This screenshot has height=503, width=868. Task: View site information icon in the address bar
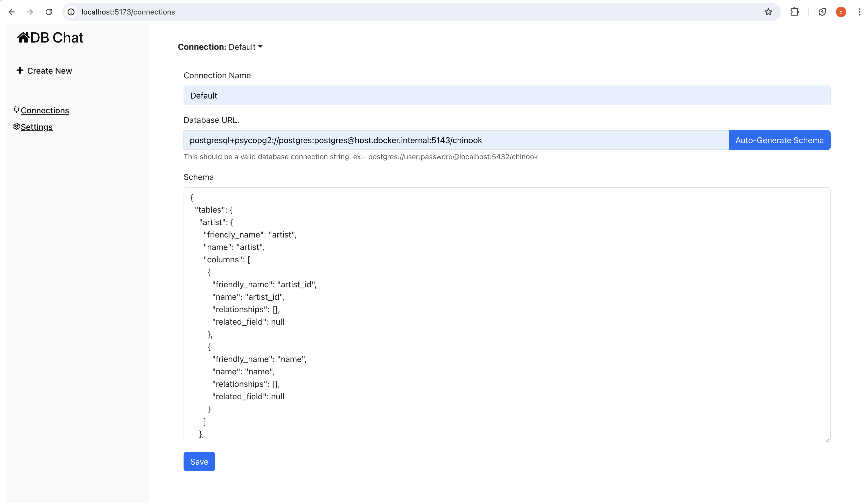point(71,12)
